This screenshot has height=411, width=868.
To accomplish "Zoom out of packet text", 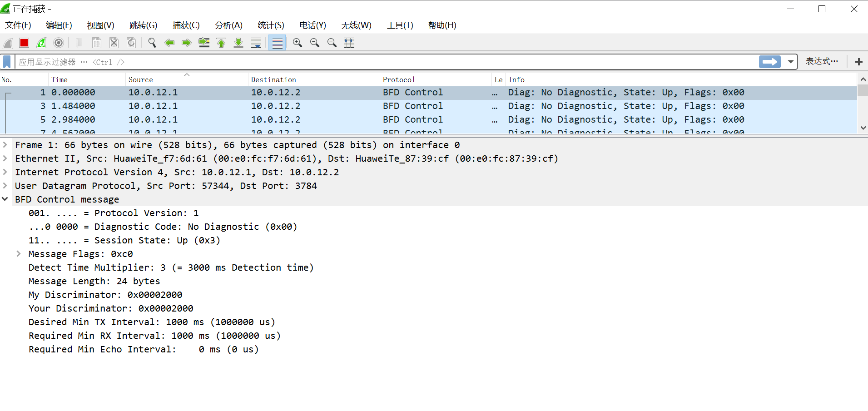I will point(315,43).
